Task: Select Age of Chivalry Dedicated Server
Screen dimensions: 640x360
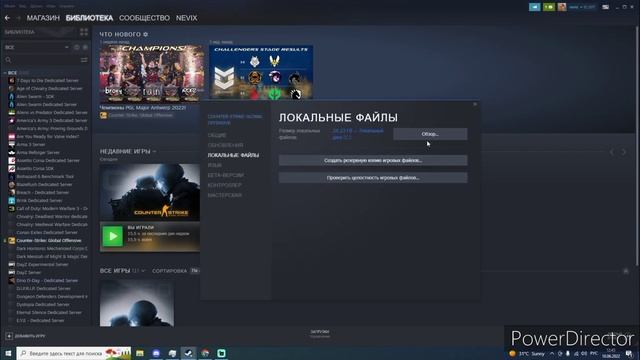Action: pyautogui.click(x=49, y=89)
